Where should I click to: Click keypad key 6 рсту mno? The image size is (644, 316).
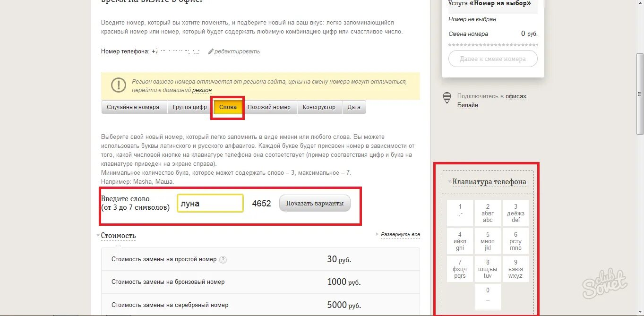pyautogui.click(x=515, y=241)
